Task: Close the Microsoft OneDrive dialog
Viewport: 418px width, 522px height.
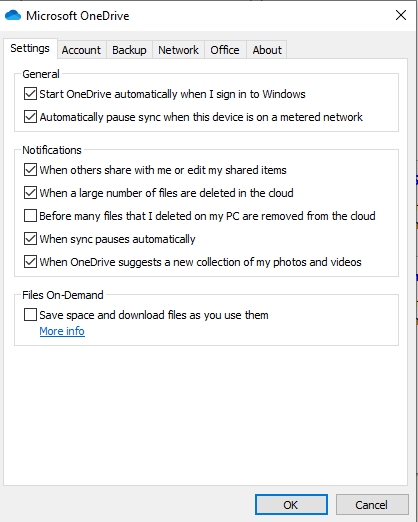Action: (401, 15)
